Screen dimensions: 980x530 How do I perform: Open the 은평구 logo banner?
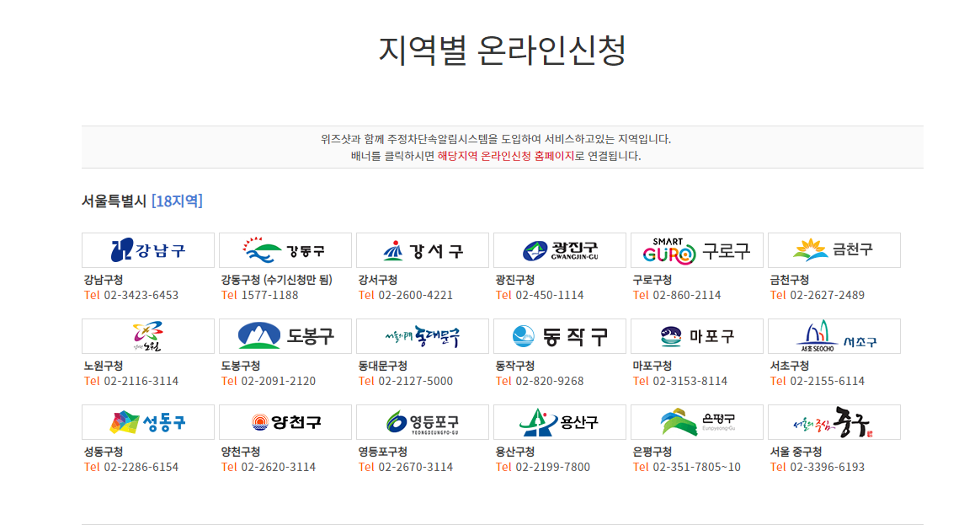tap(697, 422)
